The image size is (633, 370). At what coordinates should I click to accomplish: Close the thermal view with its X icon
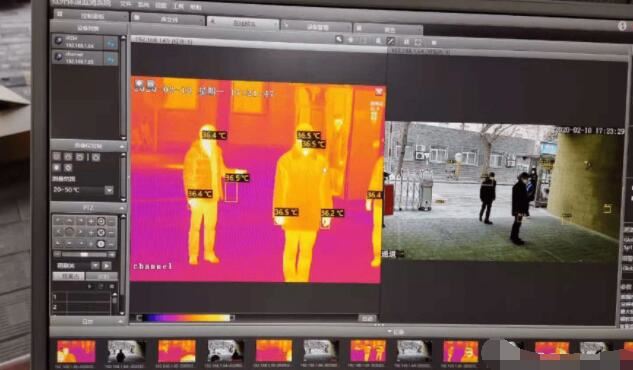tap(379, 92)
